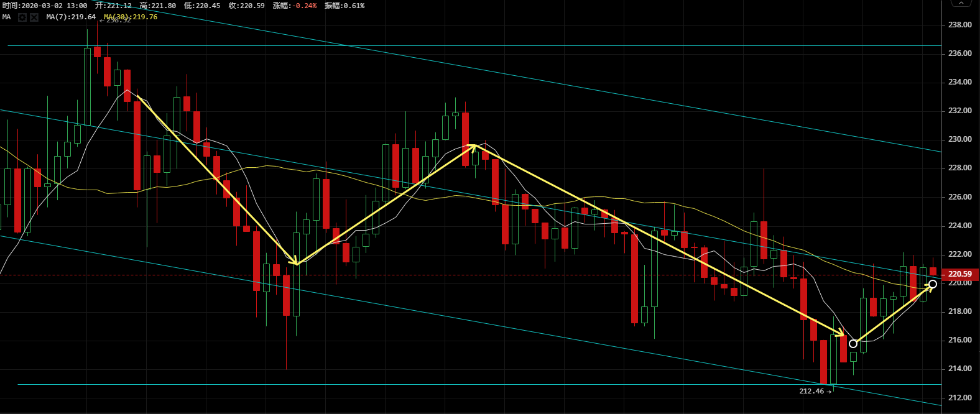This screenshot has height=414, width=980.
Task: Grab arrow start handle near 216.00
Action: [x=853, y=344]
